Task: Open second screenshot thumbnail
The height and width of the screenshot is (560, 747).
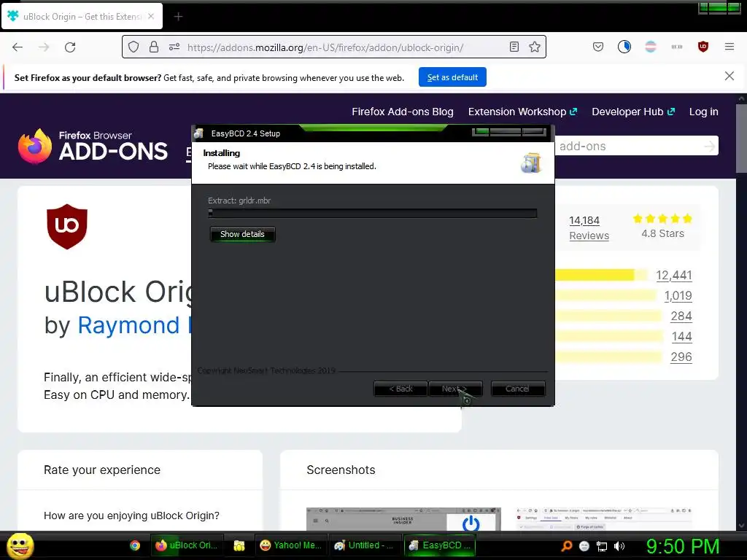Action: 603,519
